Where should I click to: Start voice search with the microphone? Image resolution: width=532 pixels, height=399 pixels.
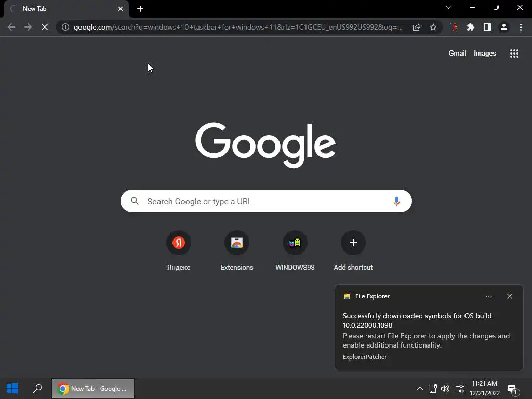(396, 201)
